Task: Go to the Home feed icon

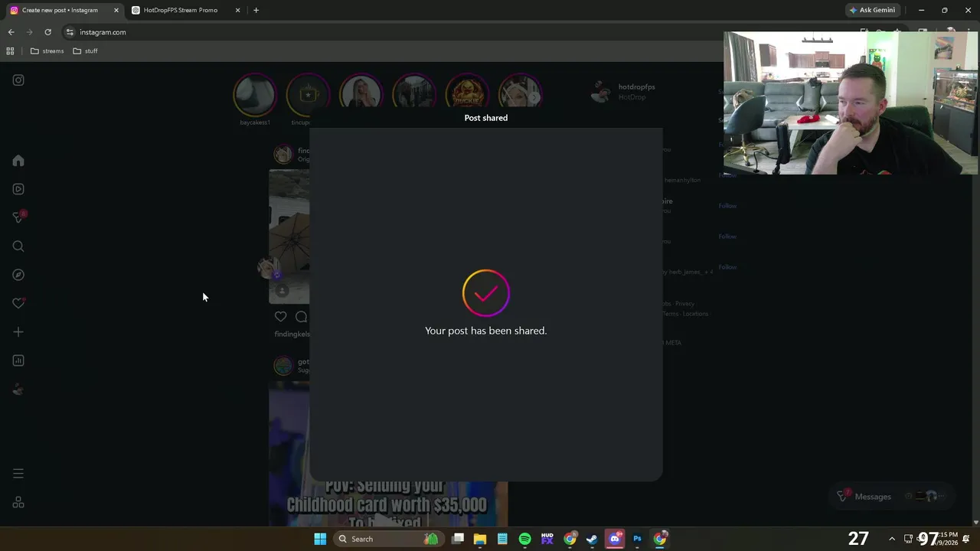Action: (x=18, y=161)
